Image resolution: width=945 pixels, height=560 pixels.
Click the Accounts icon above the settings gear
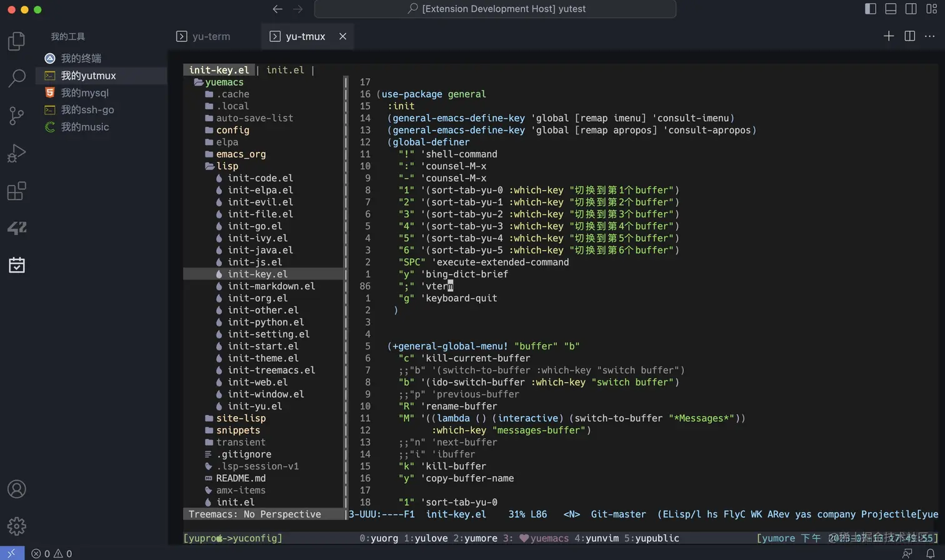(x=16, y=489)
